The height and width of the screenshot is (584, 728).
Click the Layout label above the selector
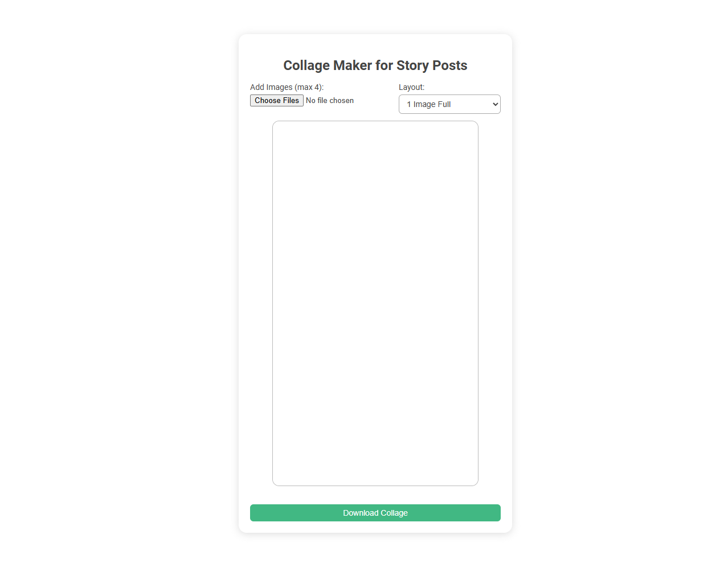point(411,87)
